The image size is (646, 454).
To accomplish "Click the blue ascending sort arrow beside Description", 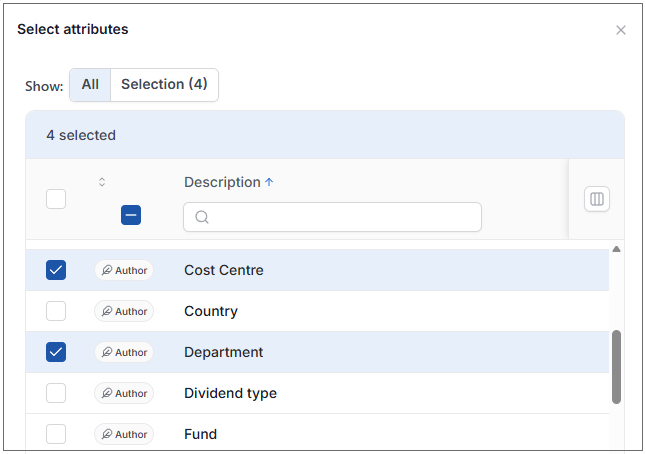I will (x=269, y=182).
